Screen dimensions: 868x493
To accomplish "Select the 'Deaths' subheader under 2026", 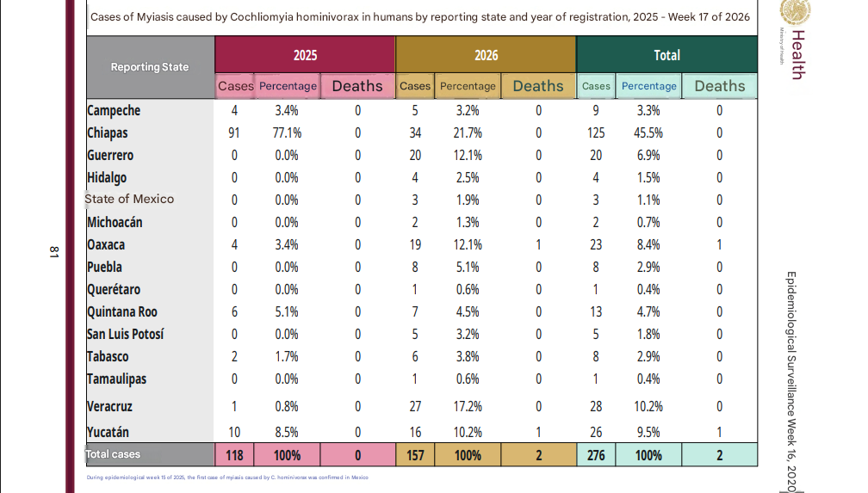I will (x=538, y=86).
